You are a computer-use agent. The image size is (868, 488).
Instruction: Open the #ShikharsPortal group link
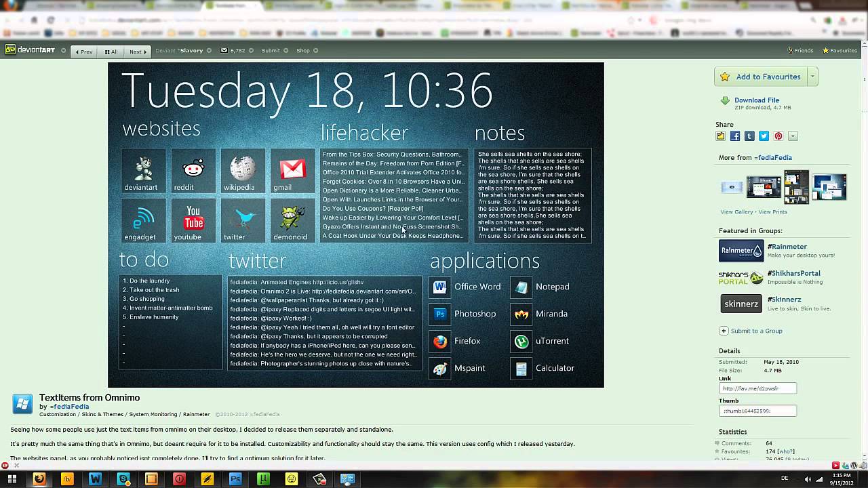tap(793, 273)
